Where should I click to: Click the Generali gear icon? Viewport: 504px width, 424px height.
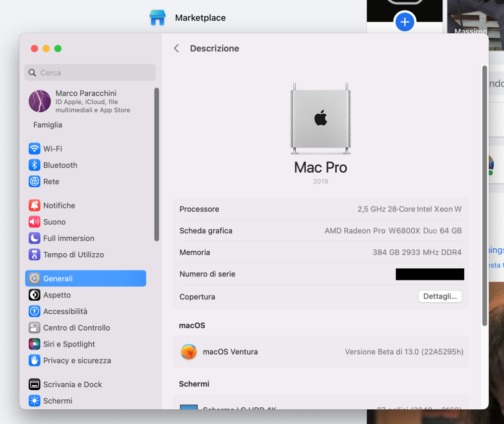(x=34, y=278)
